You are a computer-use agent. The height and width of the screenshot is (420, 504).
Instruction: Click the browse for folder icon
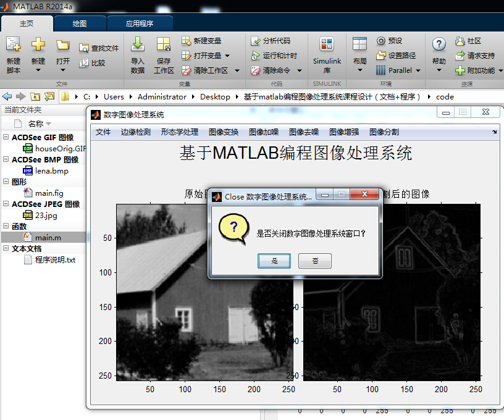[x=49, y=96]
